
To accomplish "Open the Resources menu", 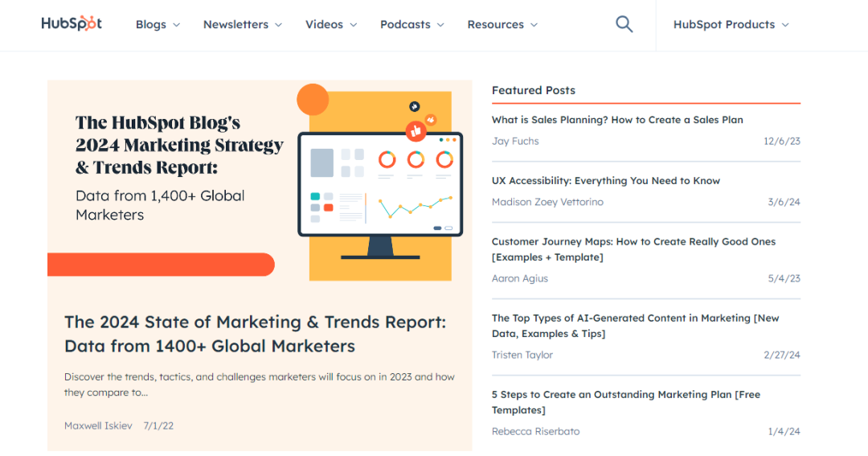I will point(502,24).
